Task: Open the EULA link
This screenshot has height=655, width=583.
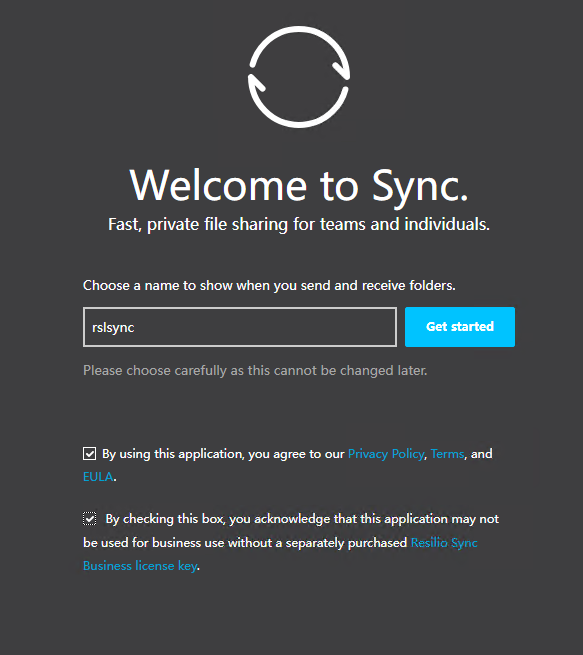Action: (x=98, y=477)
